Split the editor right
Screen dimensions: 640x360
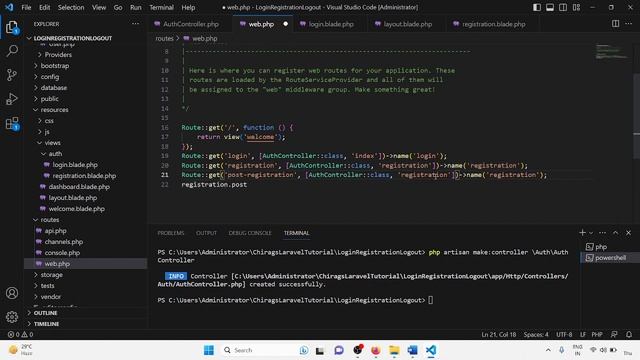[616, 24]
